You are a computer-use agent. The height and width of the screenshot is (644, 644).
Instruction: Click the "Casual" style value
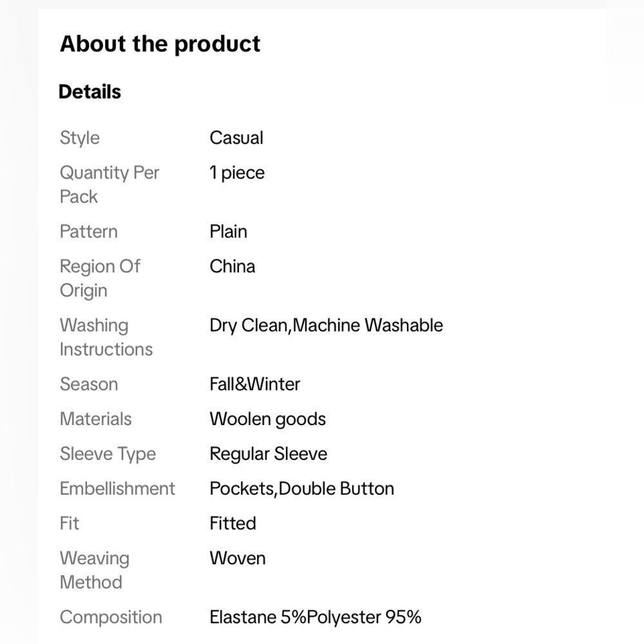(x=236, y=138)
